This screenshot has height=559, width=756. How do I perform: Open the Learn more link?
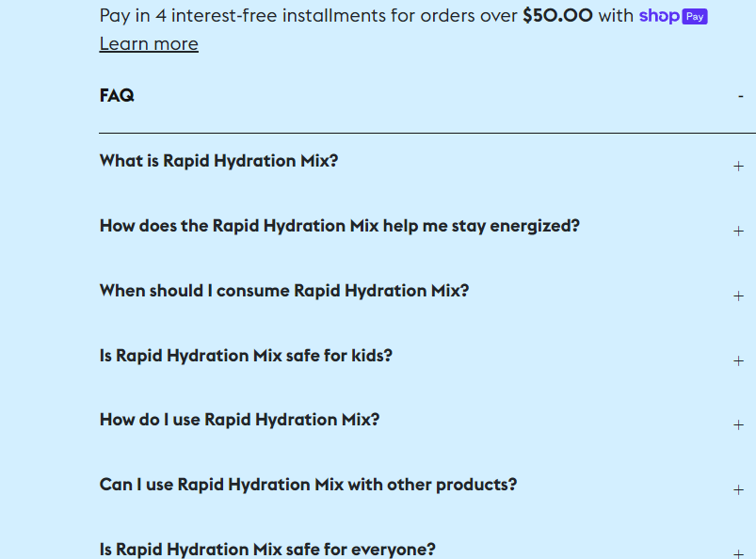click(x=149, y=44)
